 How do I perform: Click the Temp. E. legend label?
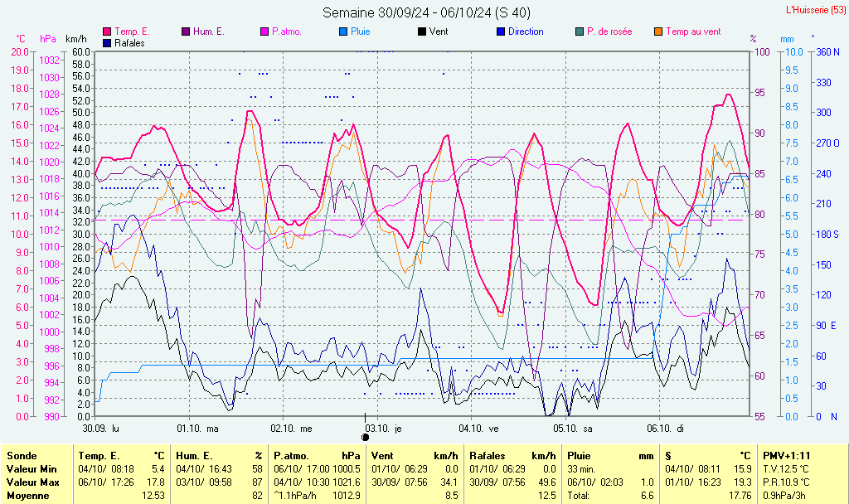pyautogui.click(x=132, y=32)
